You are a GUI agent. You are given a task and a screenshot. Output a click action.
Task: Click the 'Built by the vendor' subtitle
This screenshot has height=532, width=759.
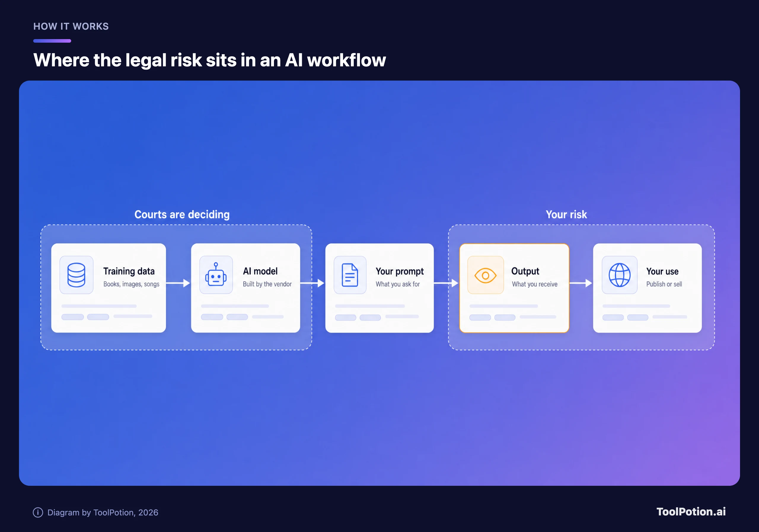[267, 284]
